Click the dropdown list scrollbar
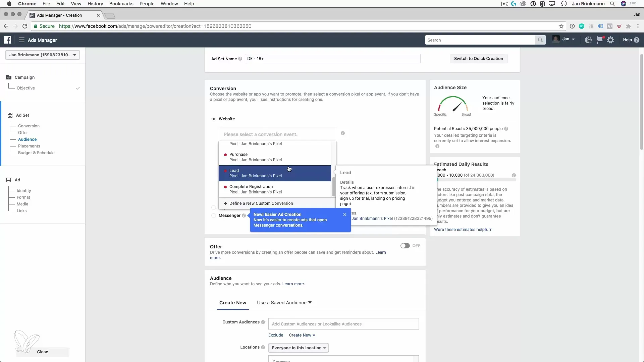The height and width of the screenshot is (362, 644). pyautogui.click(x=333, y=186)
